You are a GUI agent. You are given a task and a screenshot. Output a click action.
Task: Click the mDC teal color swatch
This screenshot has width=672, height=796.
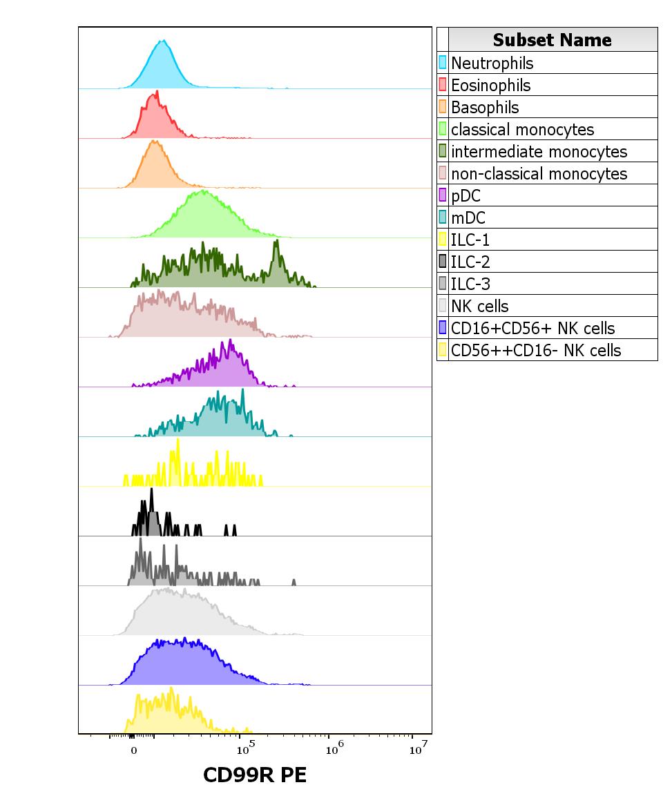pos(443,217)
